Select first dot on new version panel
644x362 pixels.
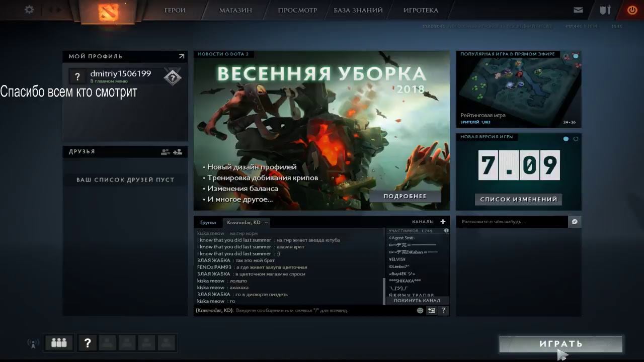(x=566, y=139)
